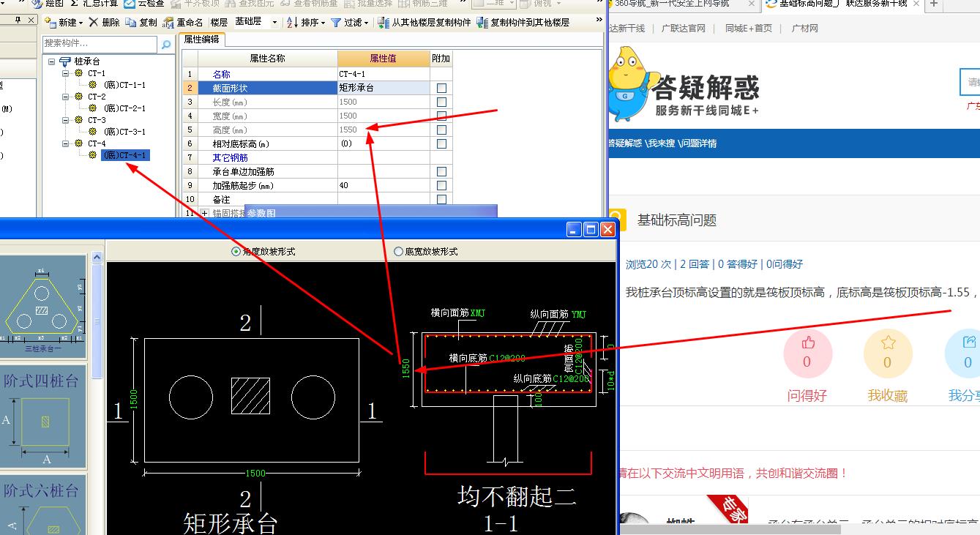Select the (底)CT-3-1 tree item
The height and width of the screenshot is (535, 980).
[x=124, y=132]
